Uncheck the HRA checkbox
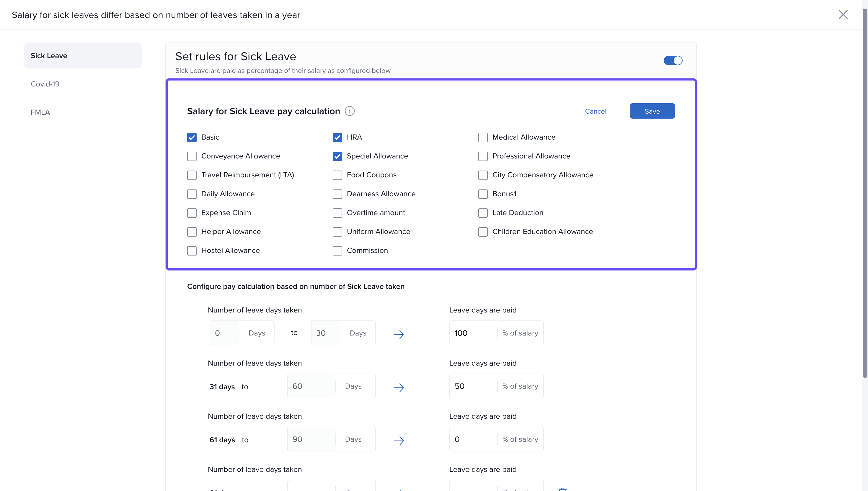The height and width of the screenshot is (491, 868). click(x=337, y=137)
